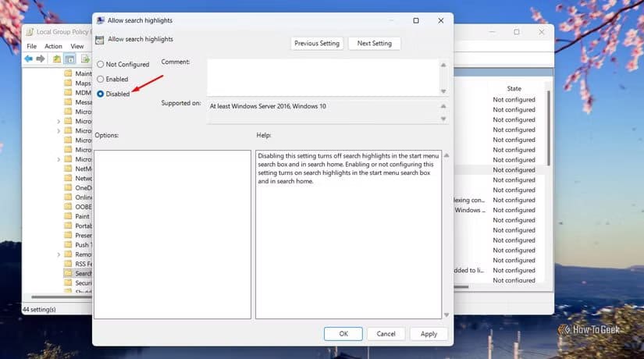This screenshot has width=644, height=359.
Task: Click the Up one level folder icon
Action: (x=57, y=59)
